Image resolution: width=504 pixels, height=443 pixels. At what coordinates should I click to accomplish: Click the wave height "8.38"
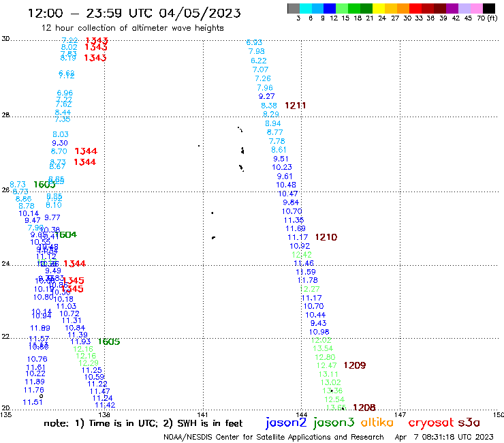(x=269, y=106)
